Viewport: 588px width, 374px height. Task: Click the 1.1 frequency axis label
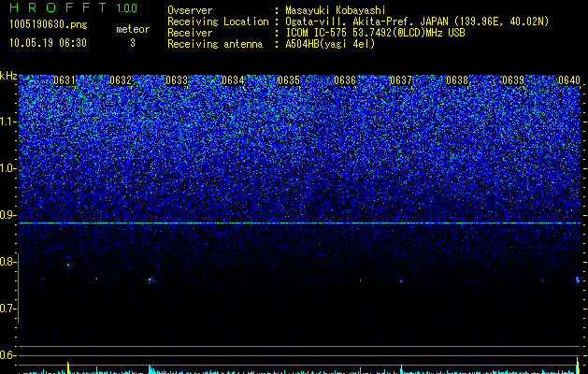point(8,122)
